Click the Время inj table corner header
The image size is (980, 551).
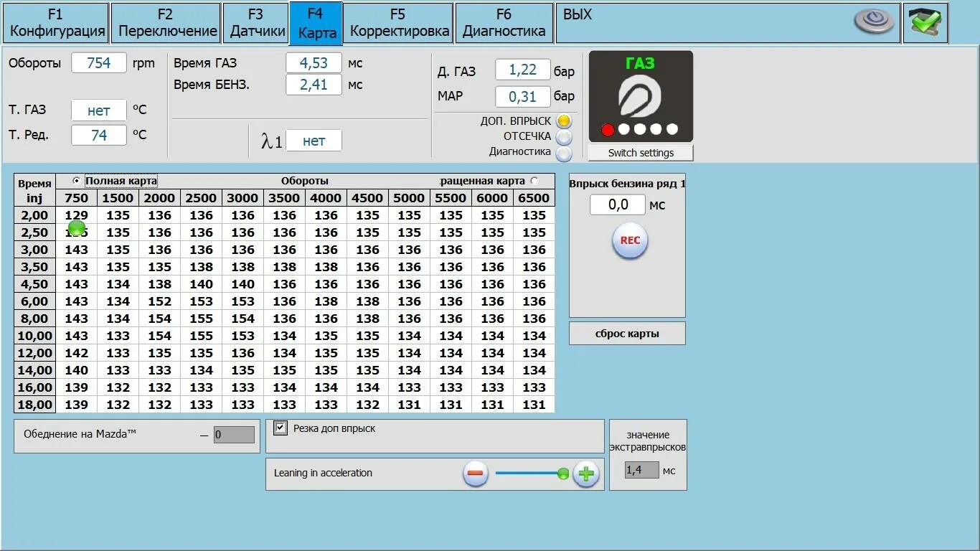[x=35, y=190]
